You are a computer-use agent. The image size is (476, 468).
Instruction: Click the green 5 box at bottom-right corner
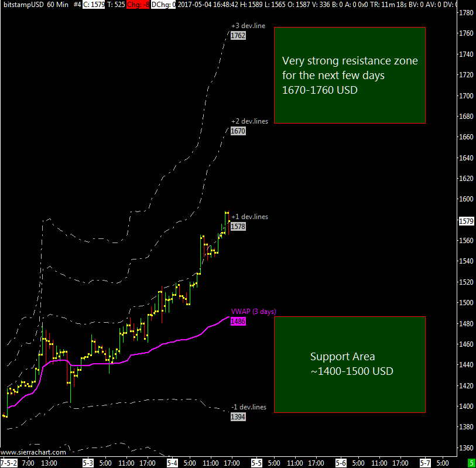pos(471,463)
